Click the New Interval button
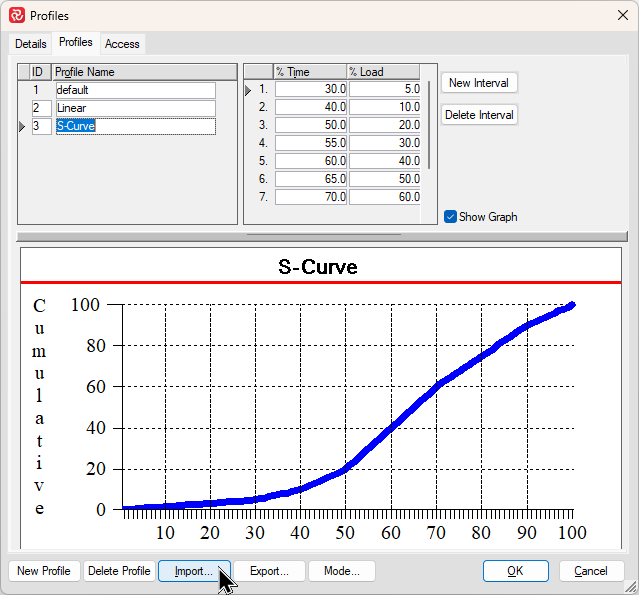Screen dimensions: 639x595 point(479,83)
